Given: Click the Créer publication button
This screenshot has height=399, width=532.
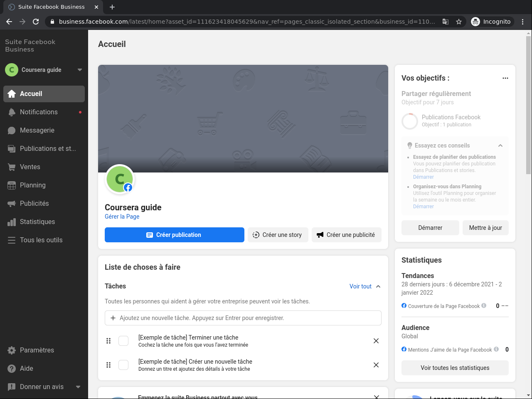Looking at the screenshot, I should pyautogui.click(x=175, y=235).
